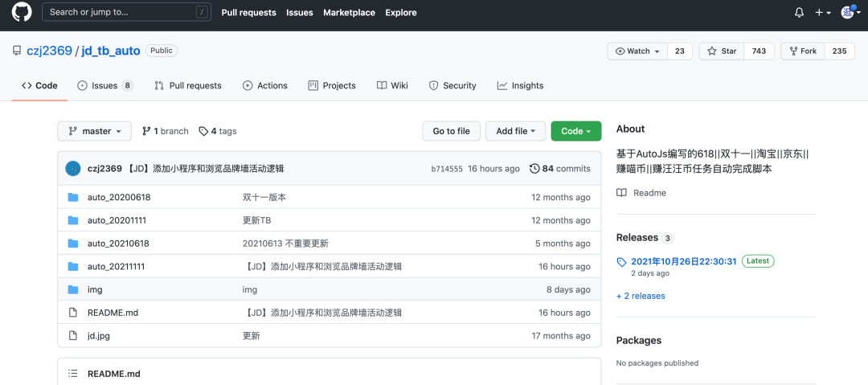
Task: Open Explore in top navigation
Action: point(401,12)
